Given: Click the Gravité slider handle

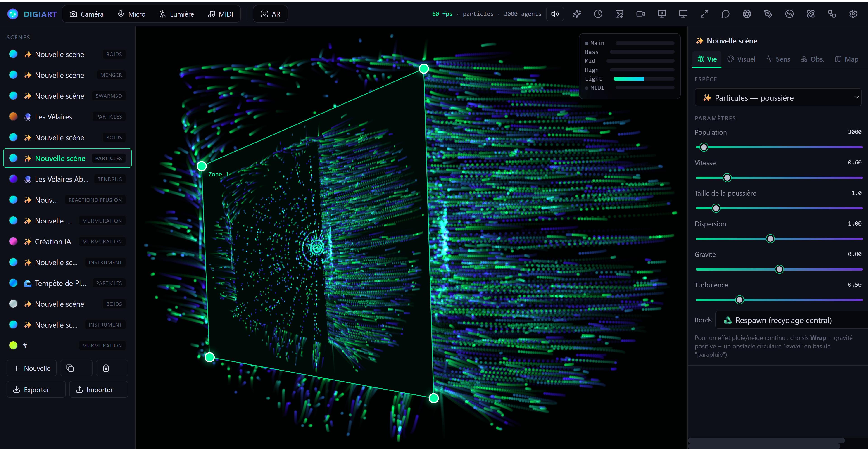Looking at the screenshot, I should (779, 269).
